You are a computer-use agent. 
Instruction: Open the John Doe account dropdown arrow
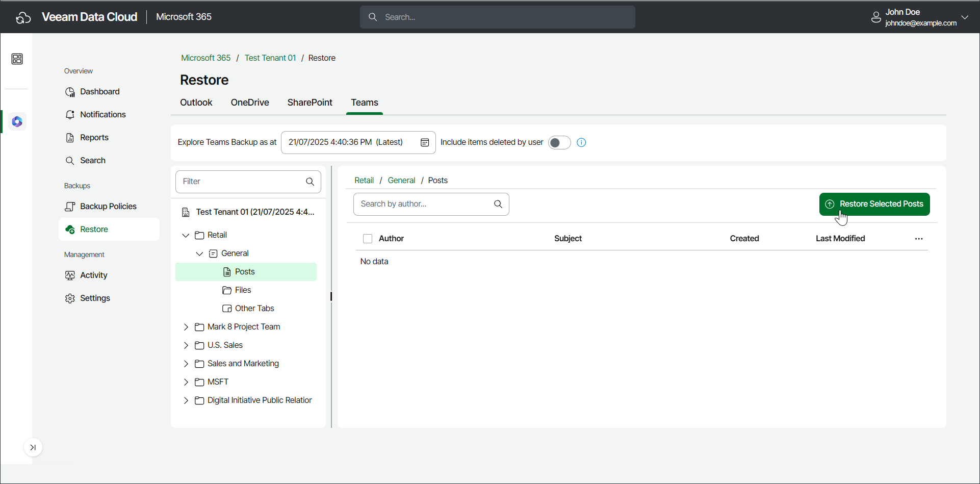tap(965, 17)
